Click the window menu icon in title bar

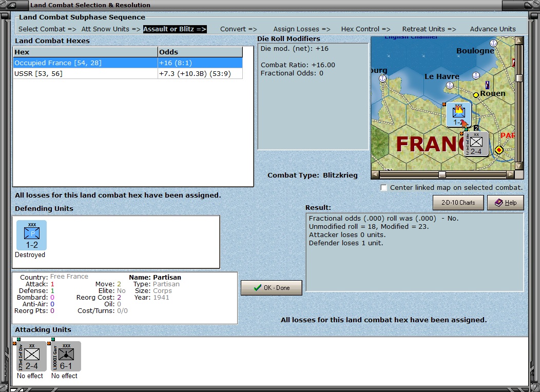[x=11, y=5]
